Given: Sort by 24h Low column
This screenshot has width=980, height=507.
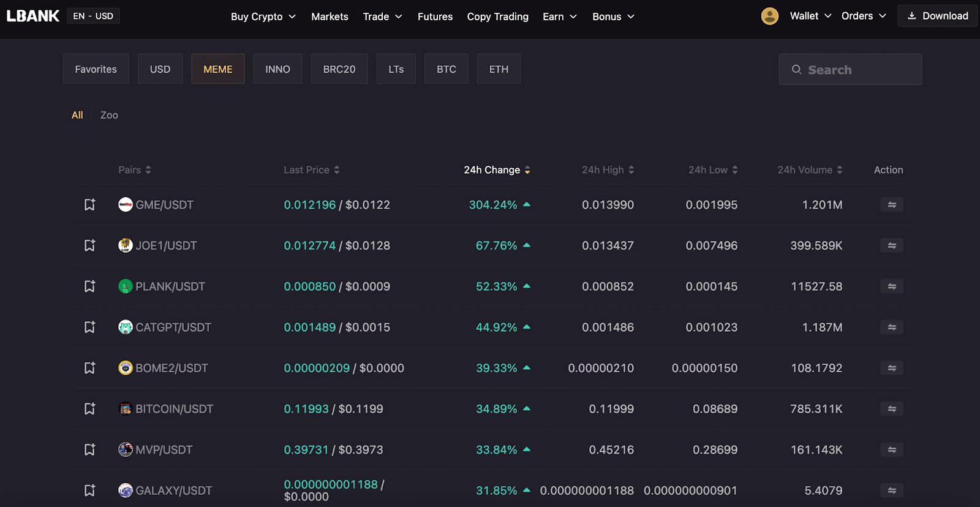Looking at the screenshot, I should pyautogui.click(x=713, y=170).
